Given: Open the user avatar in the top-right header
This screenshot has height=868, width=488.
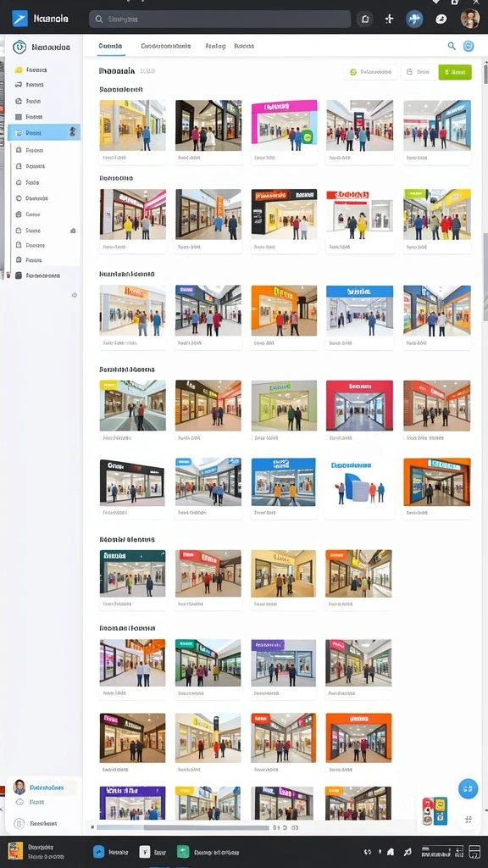Looking at the screenshot, I should (x=469, y=19).
